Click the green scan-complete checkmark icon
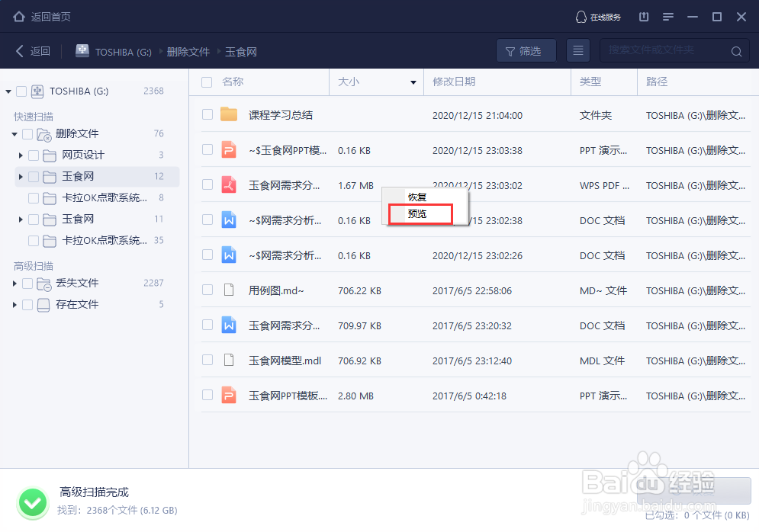This screenshot has height=532, width=759. click(33, 503)
